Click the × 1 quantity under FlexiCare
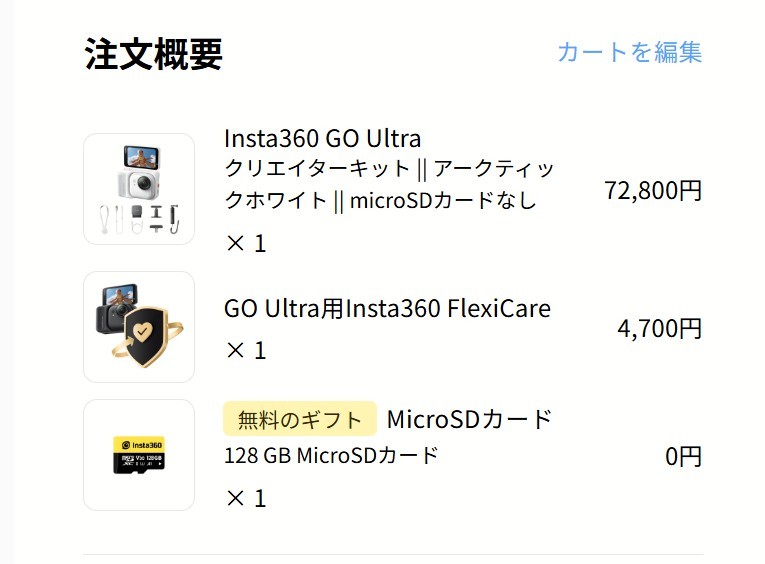The width and height of the screenshot is (765, 564). tap(246, 350)
